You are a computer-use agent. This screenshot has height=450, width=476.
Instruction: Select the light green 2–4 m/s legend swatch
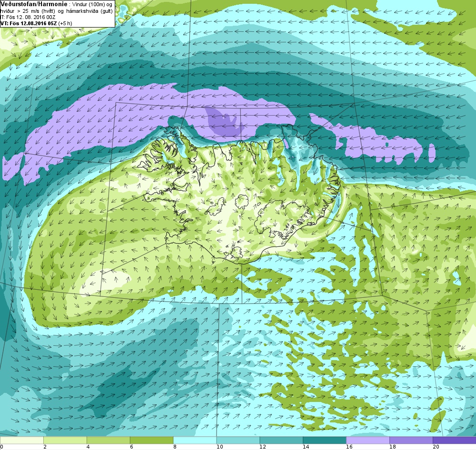click(x=65, y=440)
